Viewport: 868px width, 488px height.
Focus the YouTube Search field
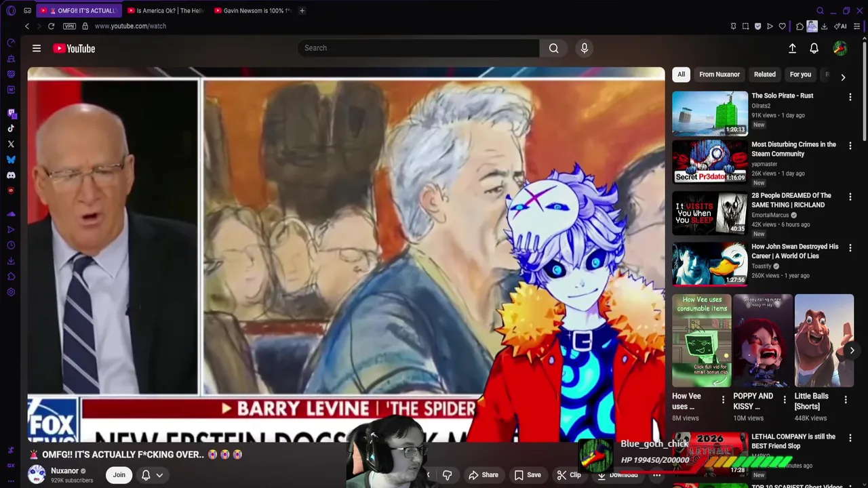pyautogui.click(x=418, y=48)
